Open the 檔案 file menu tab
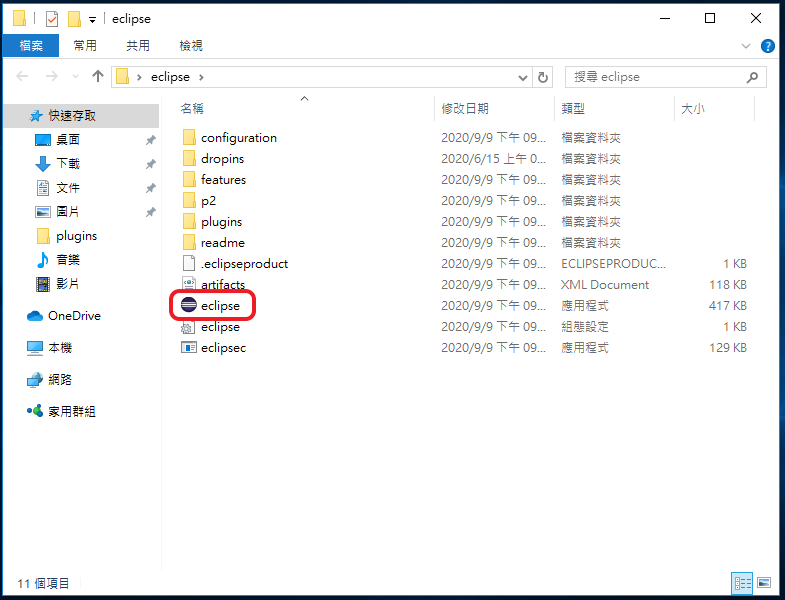Viewport: 785px width, 600px height. click(31, 46)
